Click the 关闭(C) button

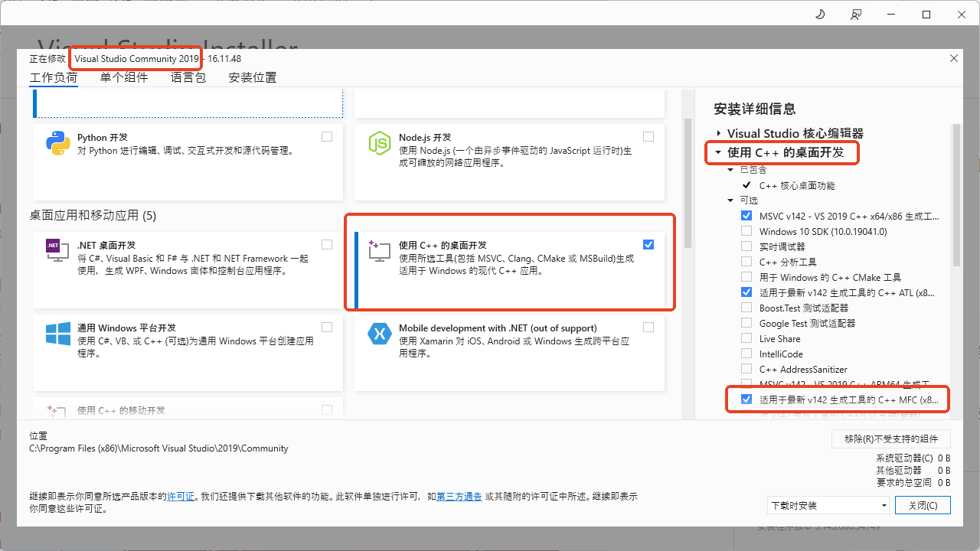922,505
